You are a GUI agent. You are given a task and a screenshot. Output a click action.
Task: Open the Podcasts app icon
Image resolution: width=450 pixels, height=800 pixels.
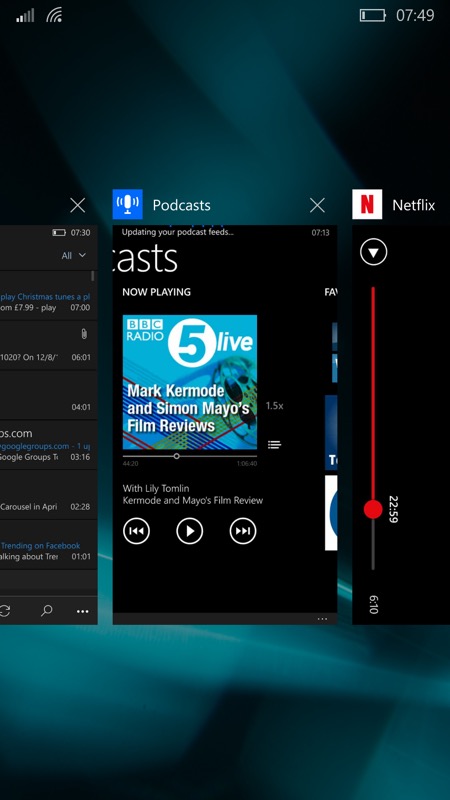point(128,205)
